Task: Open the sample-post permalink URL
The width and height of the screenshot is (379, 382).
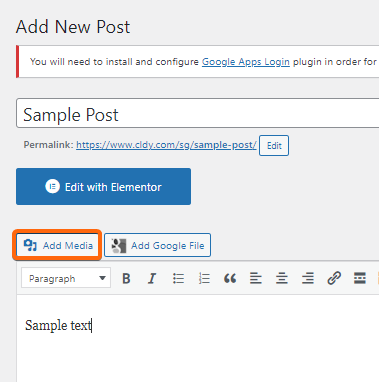Action: pyautogui.click(x=166, y=145)
